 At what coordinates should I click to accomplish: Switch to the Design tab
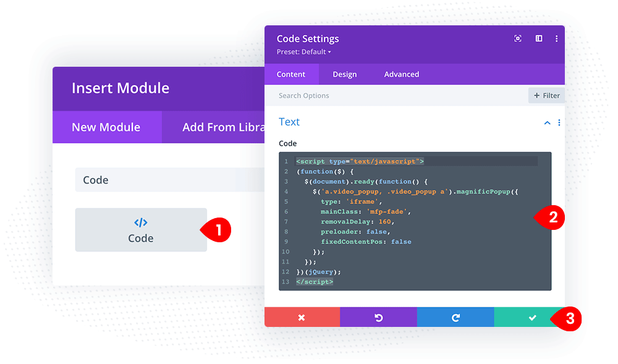coord(345,74)
